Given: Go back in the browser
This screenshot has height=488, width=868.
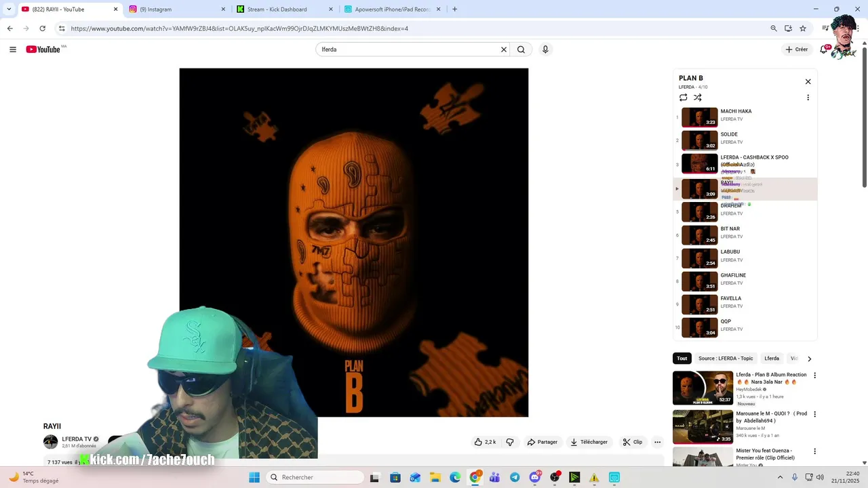Looking at the screenshot, I should pyautogui.click(x=9, y=28).
